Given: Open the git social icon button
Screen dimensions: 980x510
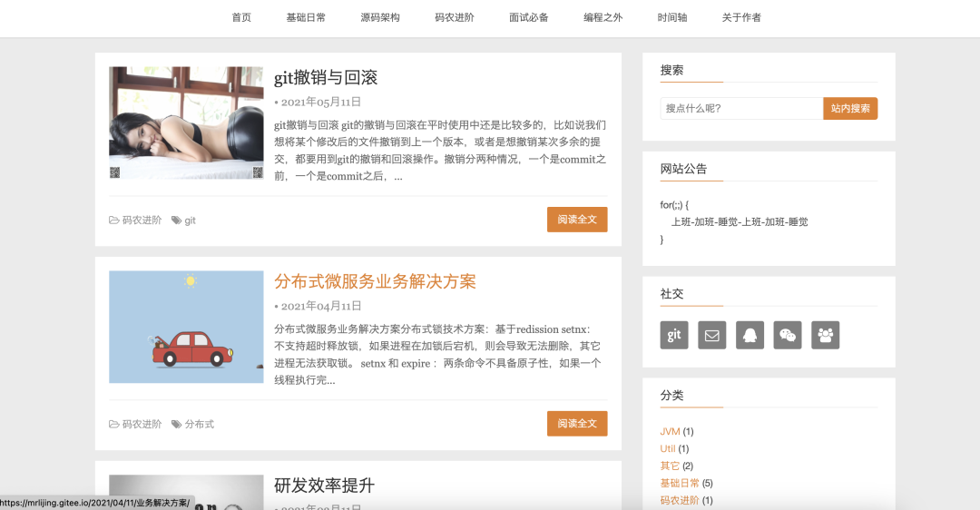Looking at the screenshot, I should pyautogui.click(x=673, y=335).
